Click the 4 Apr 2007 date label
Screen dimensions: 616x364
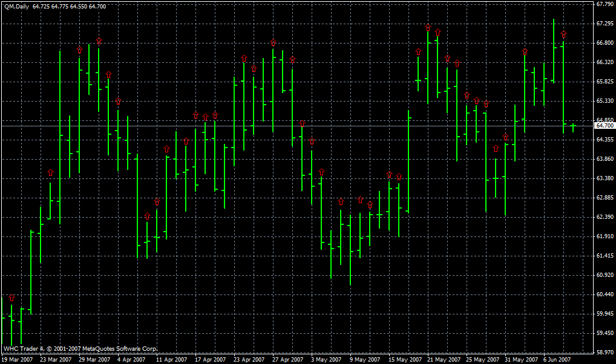coord(131,359)
